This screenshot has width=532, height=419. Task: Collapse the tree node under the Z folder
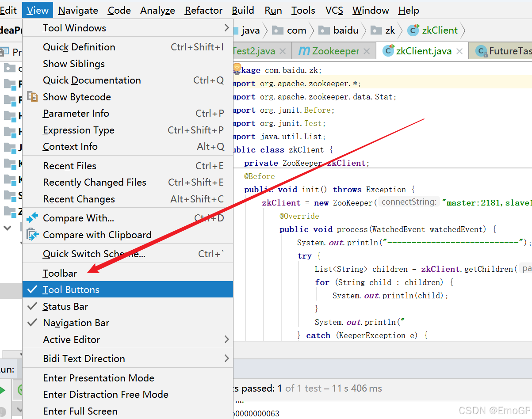pyautogui.click(x=8, y=228)
